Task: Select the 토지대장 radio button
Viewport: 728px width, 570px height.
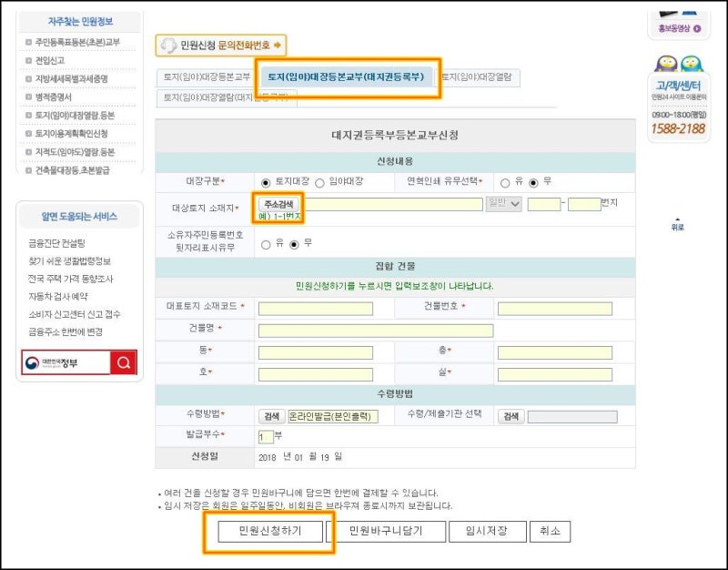Action: (266, 183)
